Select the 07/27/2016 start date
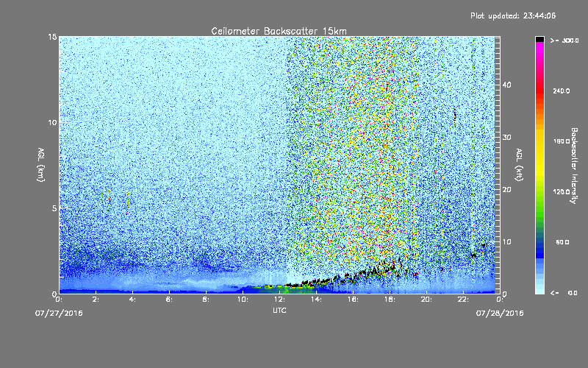588x368 pixels. coord(59,313)
